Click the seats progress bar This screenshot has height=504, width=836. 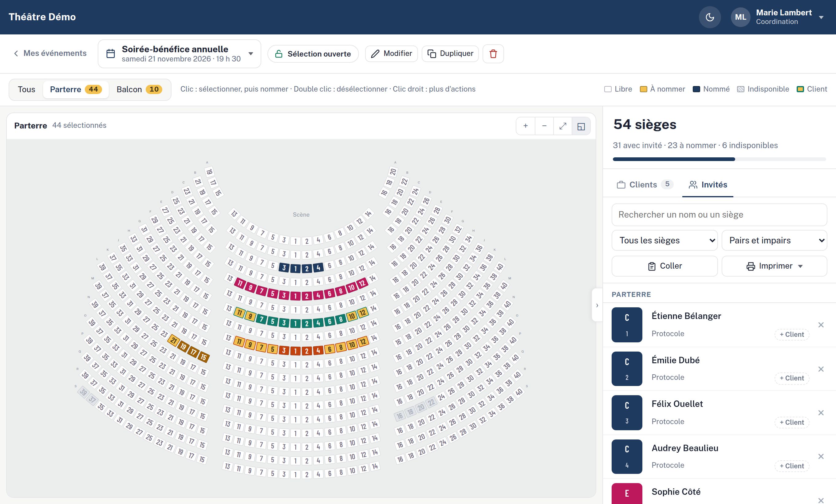point(719,159)
